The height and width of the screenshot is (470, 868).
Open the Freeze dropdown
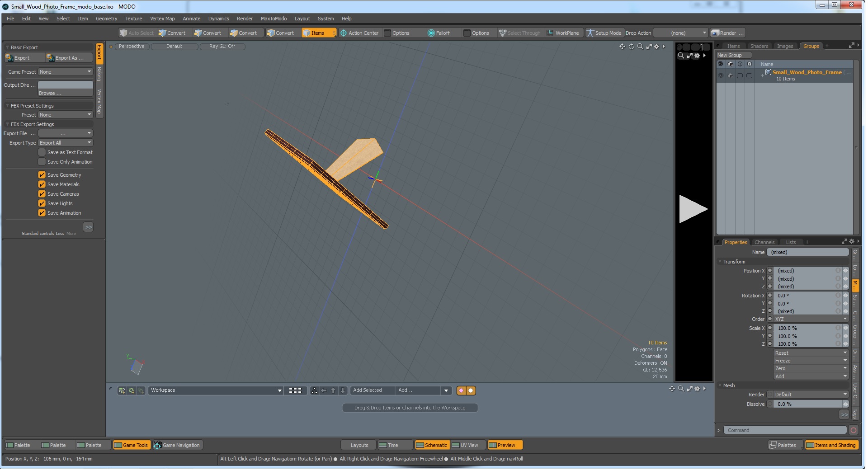(811, 361)
